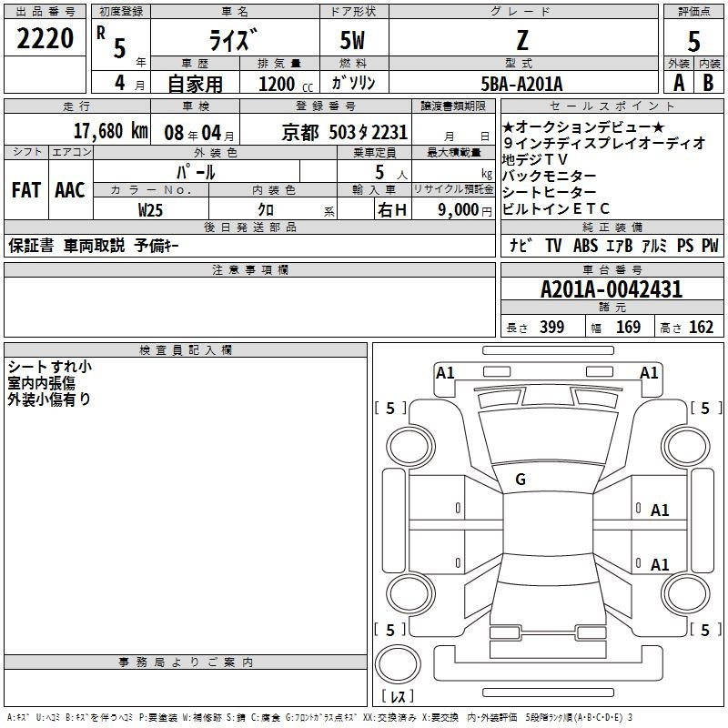Click the lower-left [5] tire rating
The width and height of the screenshot is (728, 728).
[390, 630]
